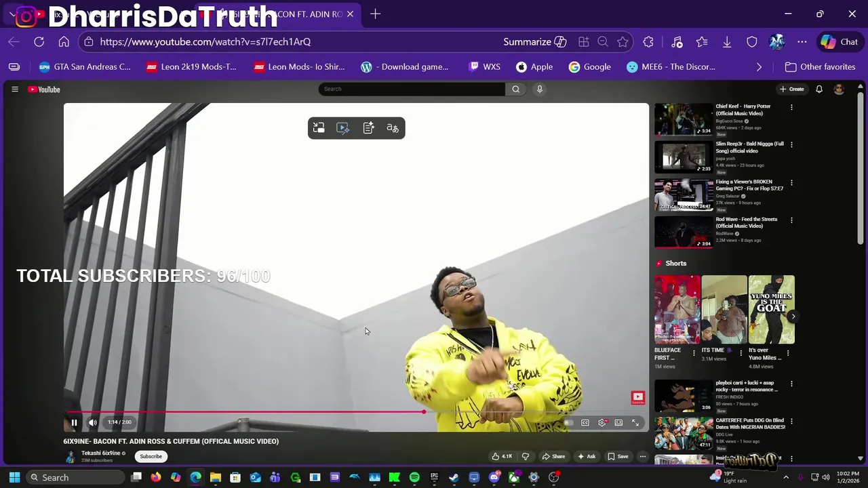Go to the YouTube home logo

pyautogui.click(x=44, y=89)
